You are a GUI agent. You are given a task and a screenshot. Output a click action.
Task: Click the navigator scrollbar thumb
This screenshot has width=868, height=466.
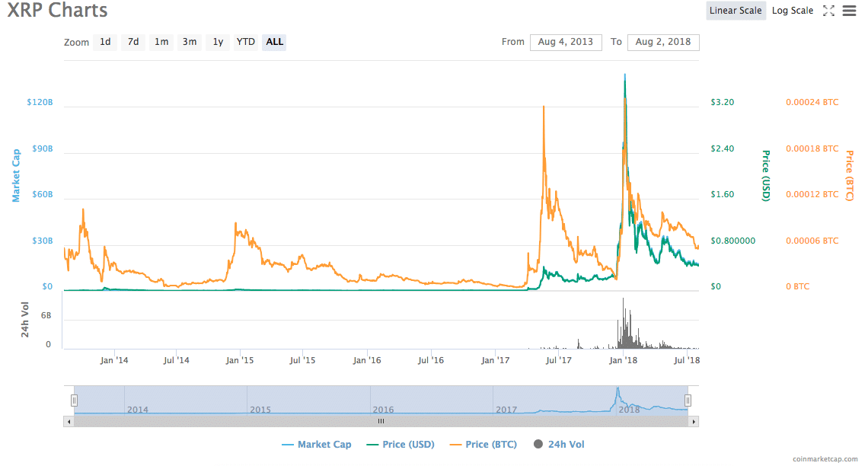tap(381, 420)
